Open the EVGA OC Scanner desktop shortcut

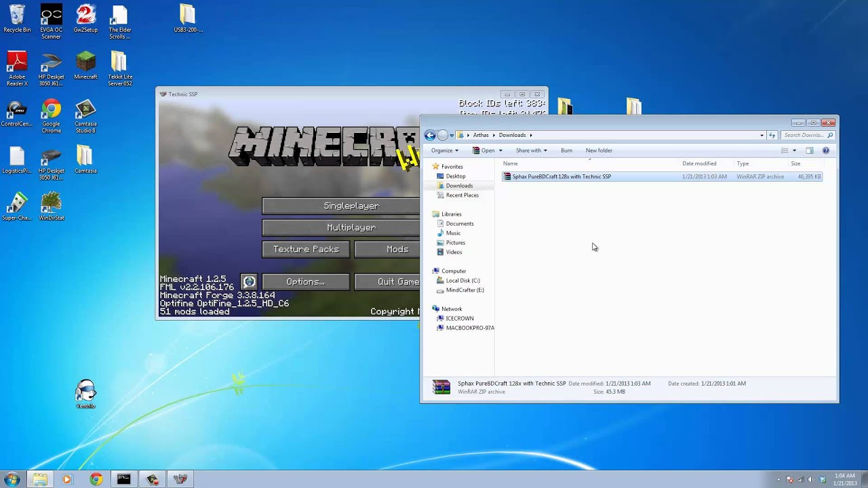point(51,22)
